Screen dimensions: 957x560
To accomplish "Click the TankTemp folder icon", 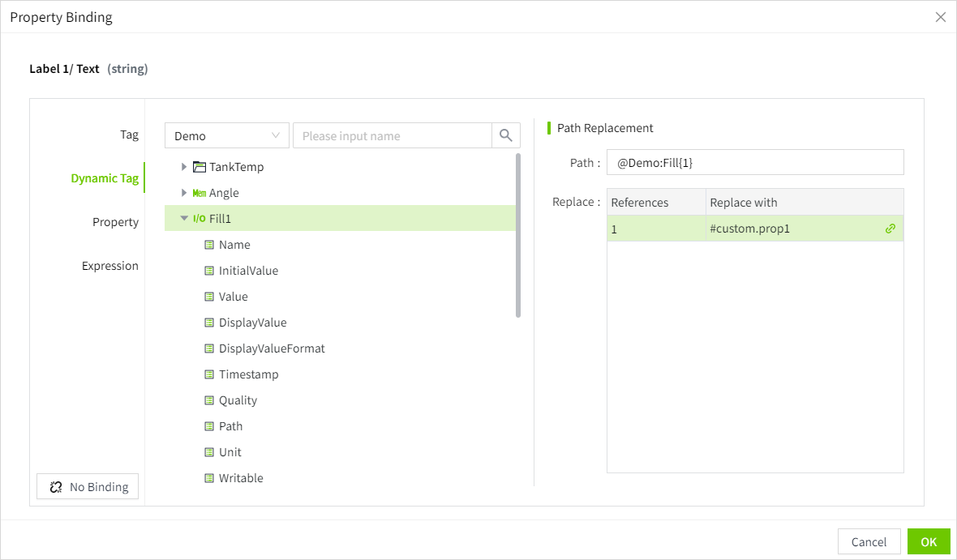I will coord(200,167).
